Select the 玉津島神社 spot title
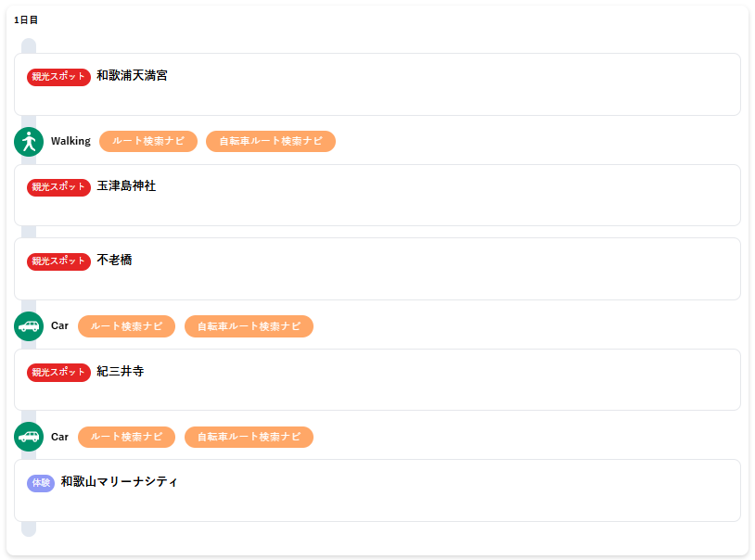This screenshot has height=560, width=755. [126, 185]
